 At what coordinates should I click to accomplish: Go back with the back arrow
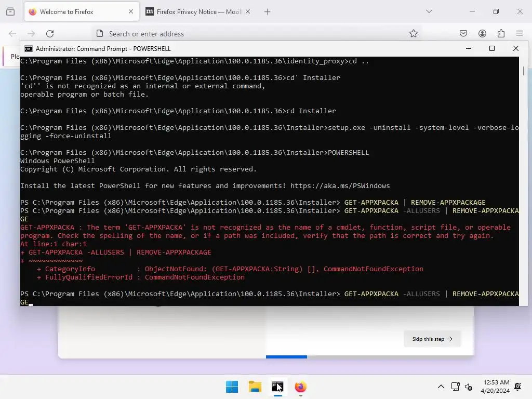12,34
